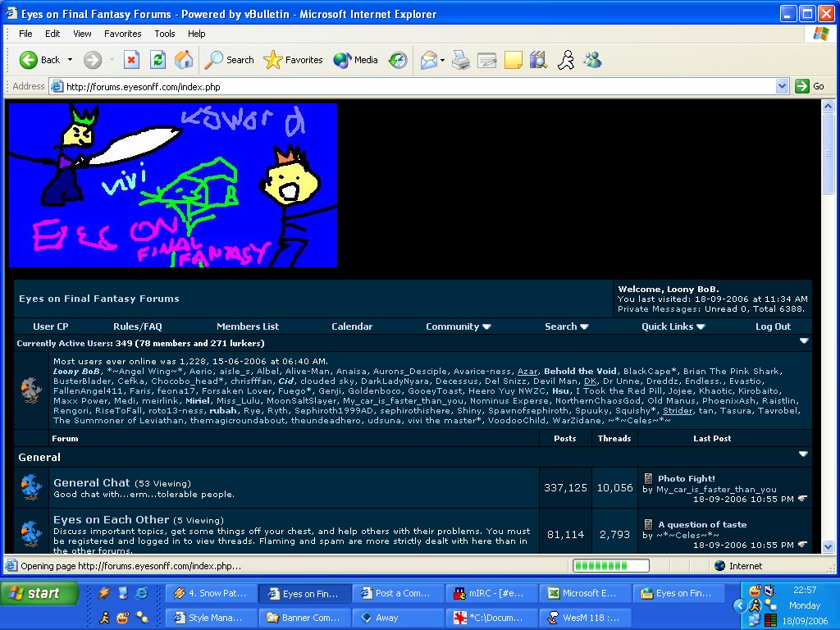
Task: Print the current page
Action: 461,60
